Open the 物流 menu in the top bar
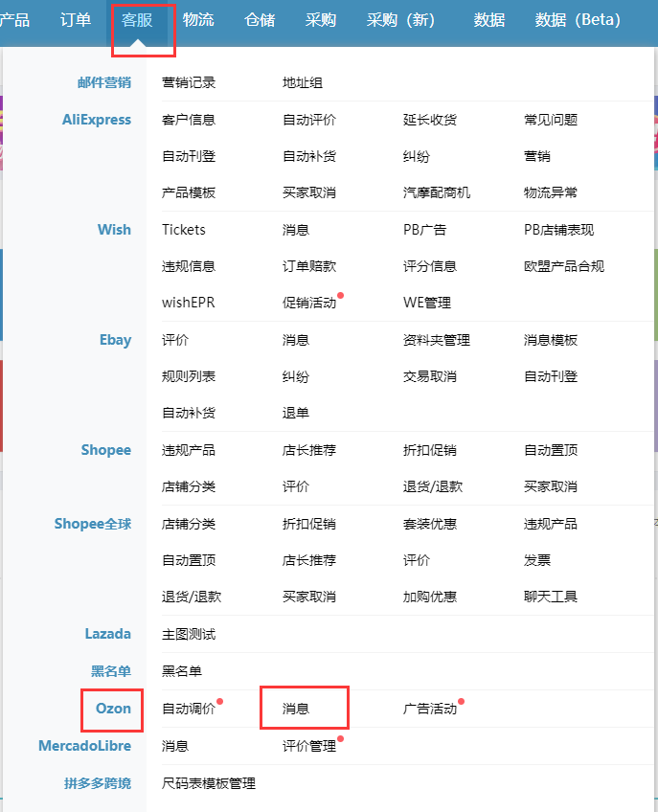The width and height of the screenshot is (658, 812). click(x=198, y=20)
